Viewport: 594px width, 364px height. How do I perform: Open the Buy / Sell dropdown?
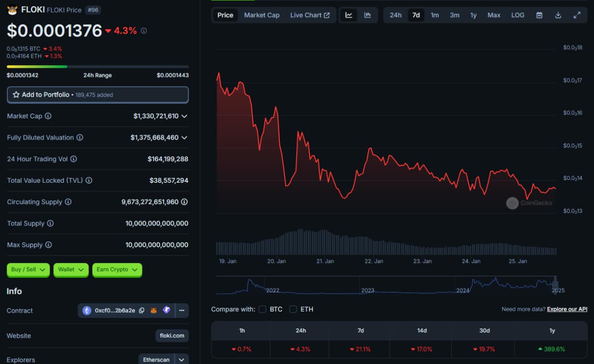pos(28,270)
